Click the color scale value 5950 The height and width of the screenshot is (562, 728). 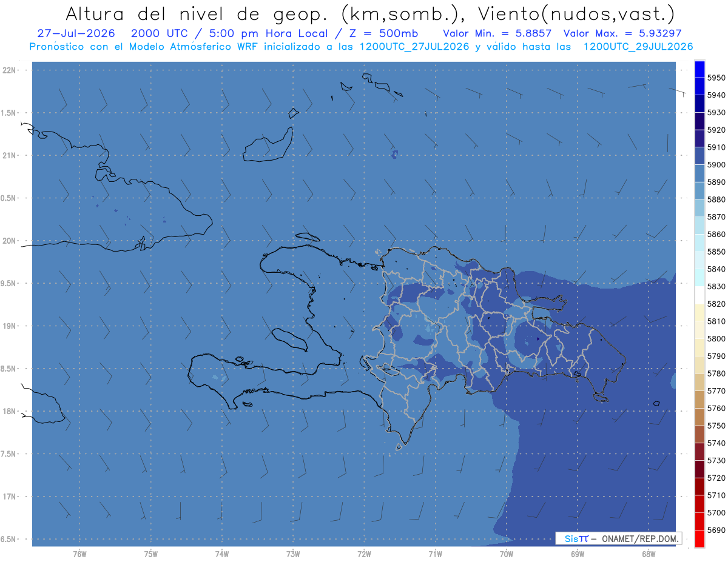tap(716, 78)
